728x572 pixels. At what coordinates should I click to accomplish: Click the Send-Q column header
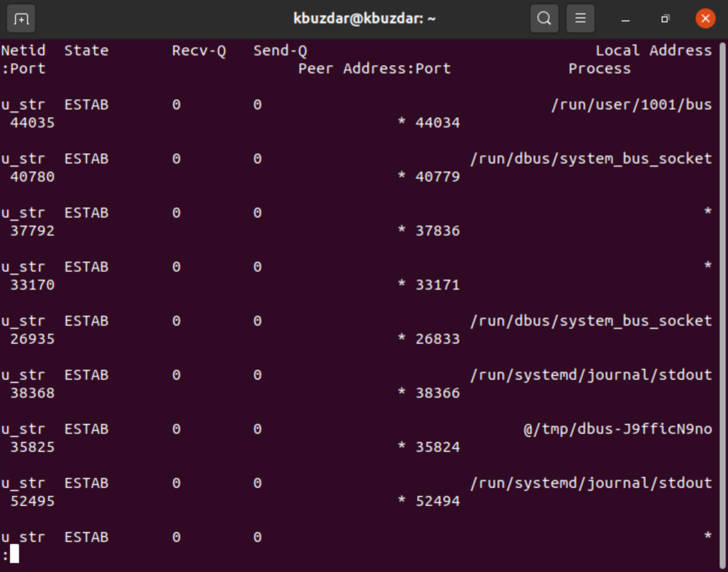click(x=280, y=51)
